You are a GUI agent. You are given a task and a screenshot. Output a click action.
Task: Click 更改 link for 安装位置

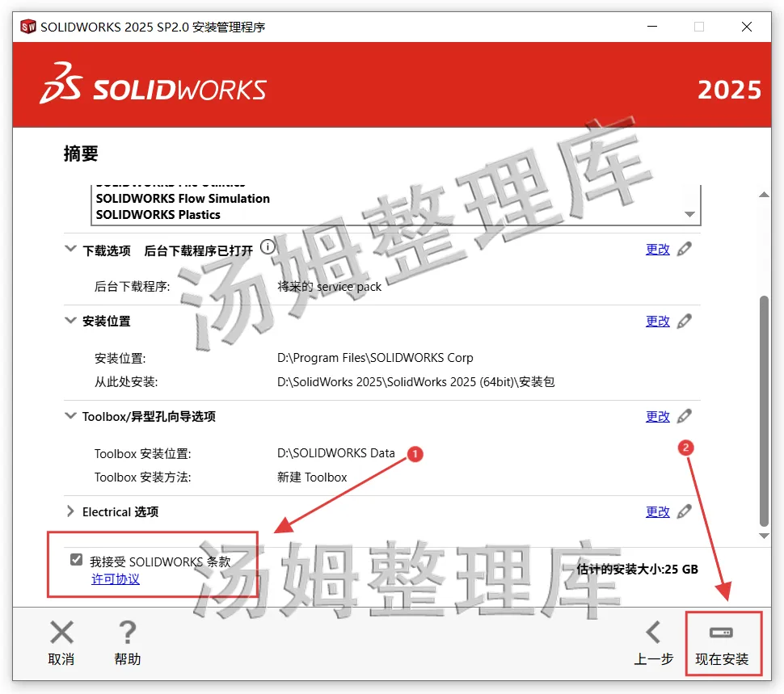[657, 322]
